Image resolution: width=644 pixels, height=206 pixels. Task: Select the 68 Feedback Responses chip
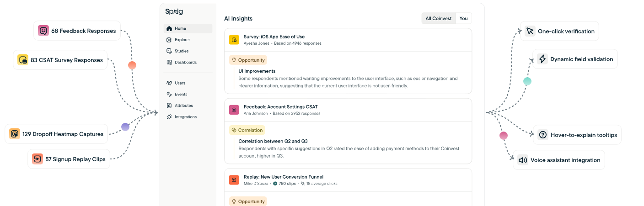(x=77, y=31)
